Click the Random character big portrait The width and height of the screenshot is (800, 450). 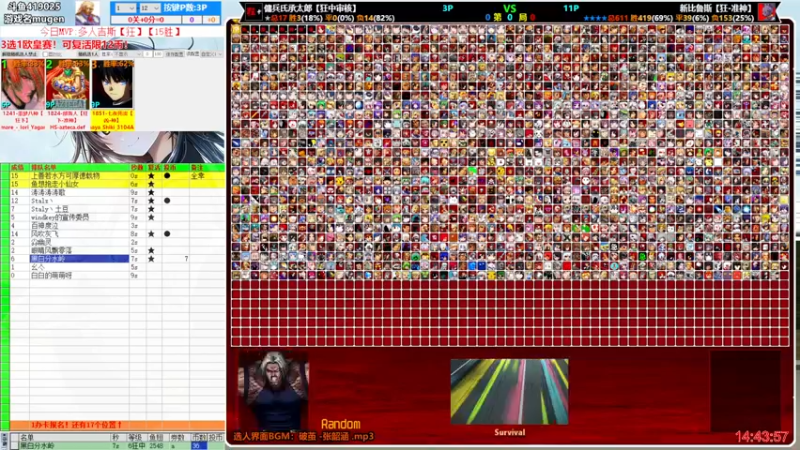pos(273,390)
